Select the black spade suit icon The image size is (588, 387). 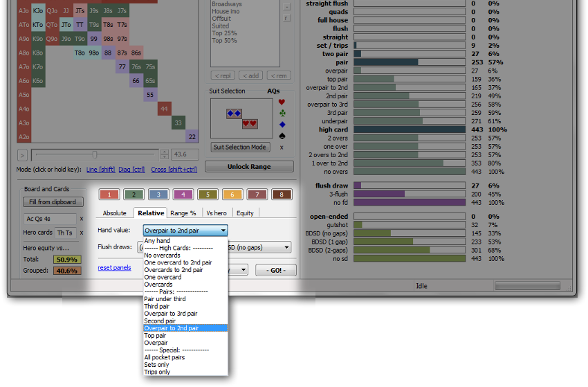(281, 136)
